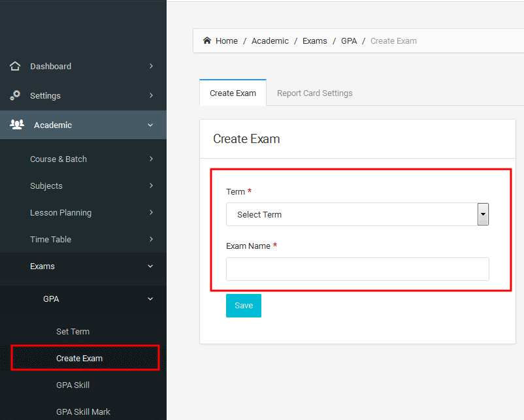Switch to the Report Card Settings tab
Viewport: 524px width, 420px height.
[314, 93]
